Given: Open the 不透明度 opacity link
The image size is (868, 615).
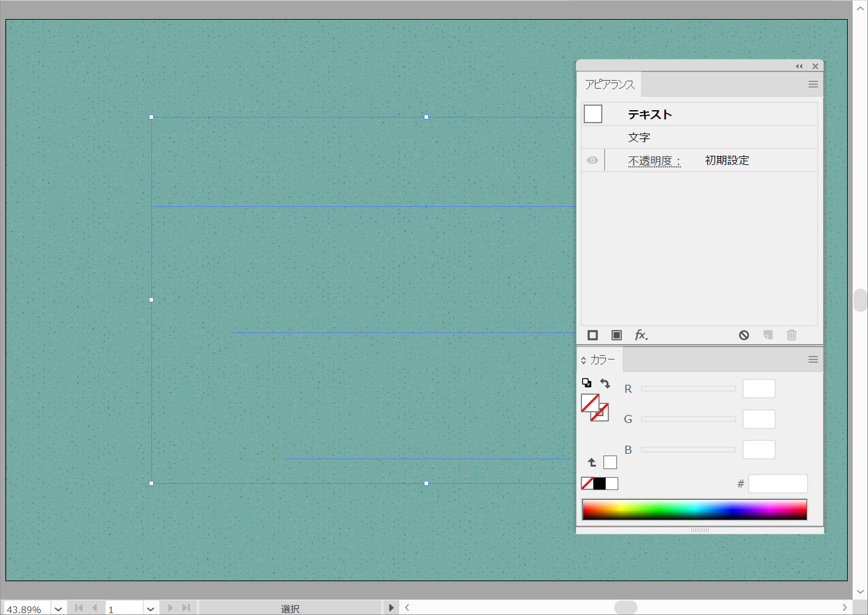Looking at the screenshot, I should [x=654, y=161].
